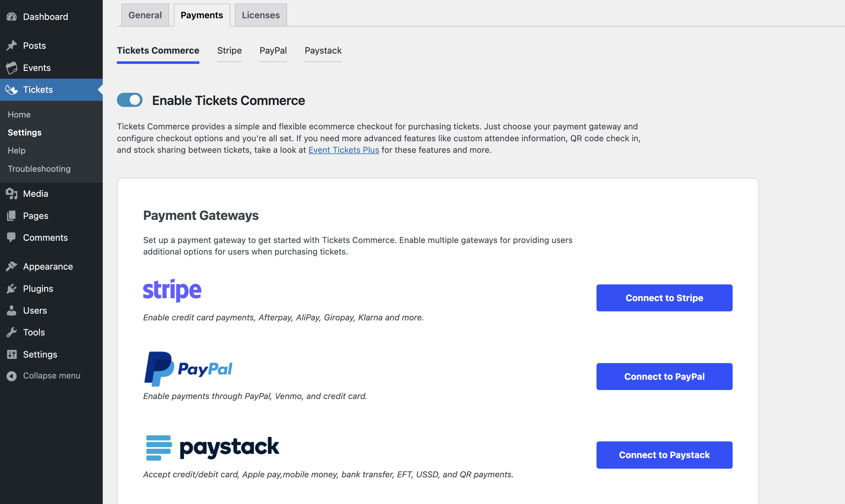Follow the Event Tickets Plus link
Viewport: 845px width, 504px height.
point(344,150)
